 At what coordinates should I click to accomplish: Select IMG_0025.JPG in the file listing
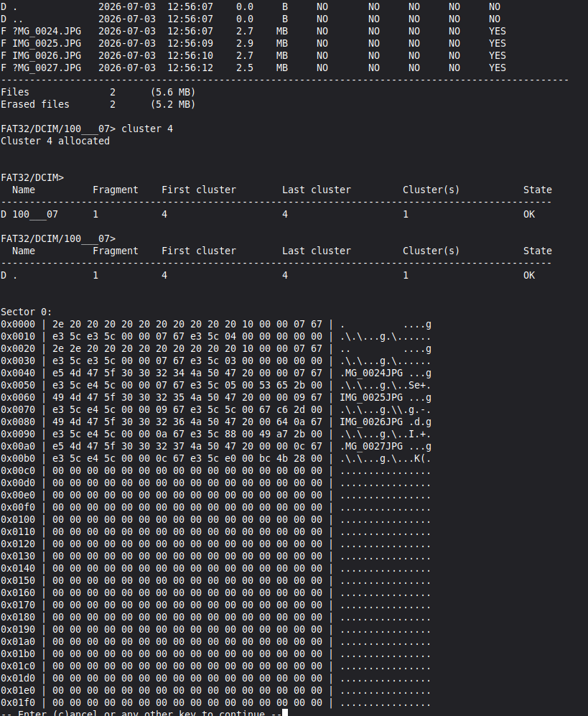tap(47, 43)
